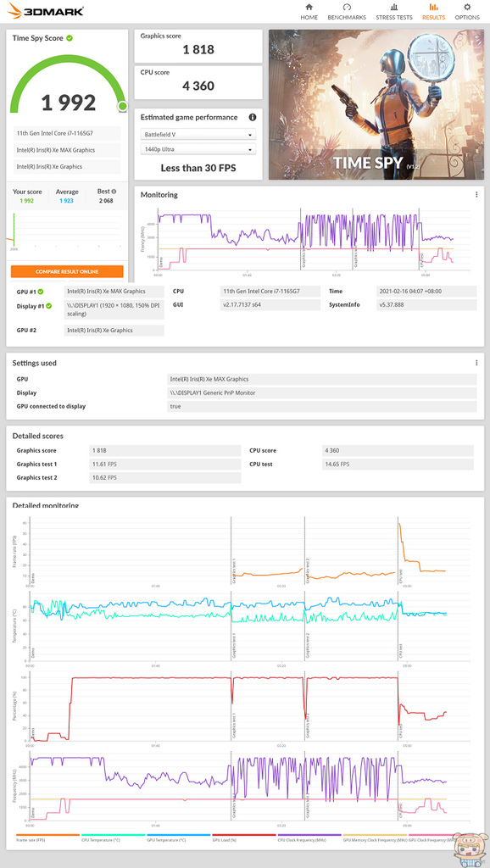Click the green check next to GPU #1

point(41,292)
